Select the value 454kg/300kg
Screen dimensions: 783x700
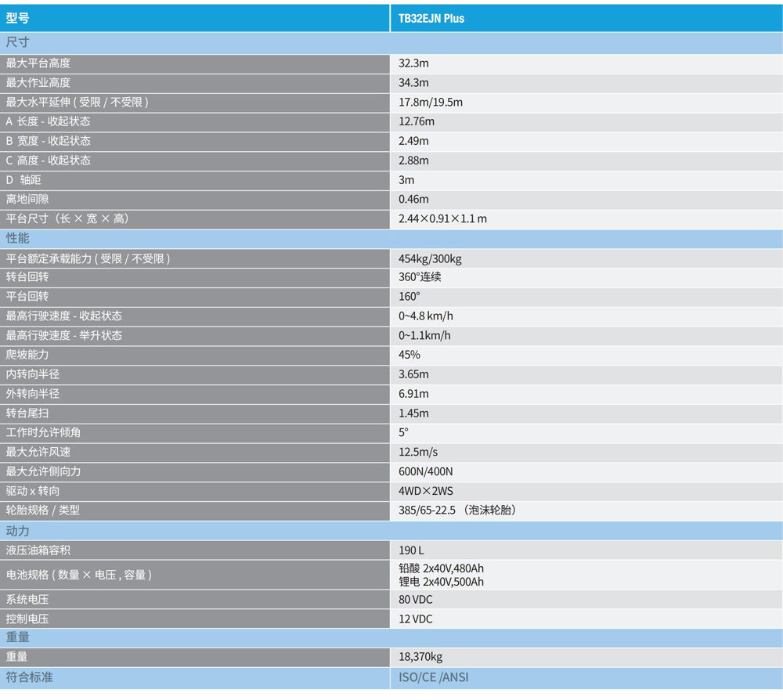(430, 258)
